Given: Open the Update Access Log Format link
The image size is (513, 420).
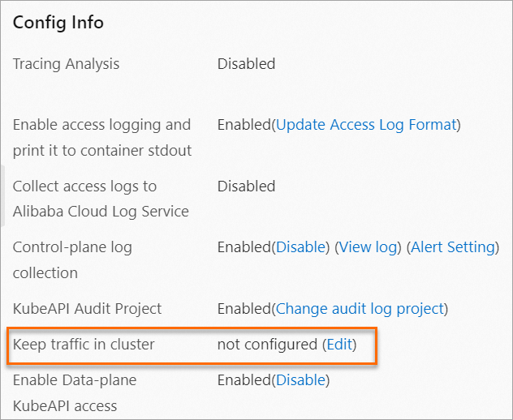Looking at the screenshot, I should pyautogui.click(x=366, y=125).
